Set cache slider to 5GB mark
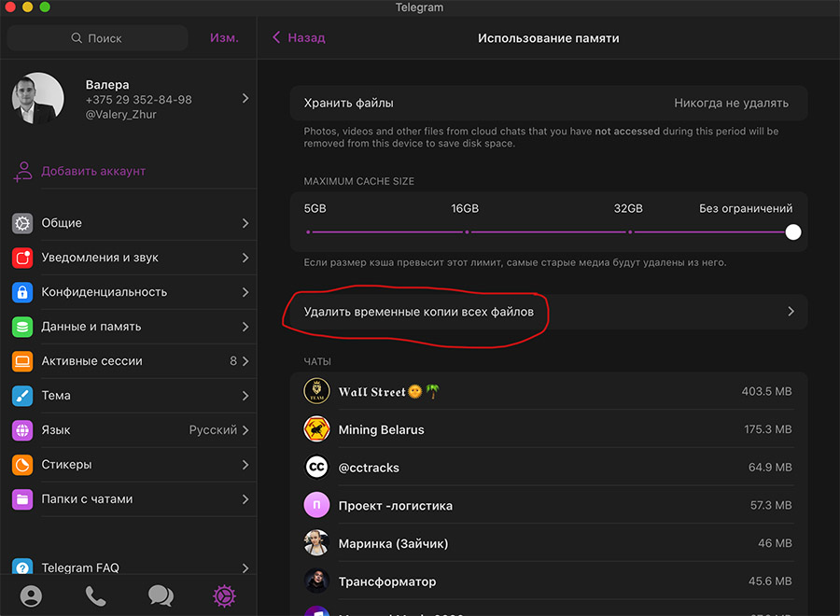 [x=308, y=232]
